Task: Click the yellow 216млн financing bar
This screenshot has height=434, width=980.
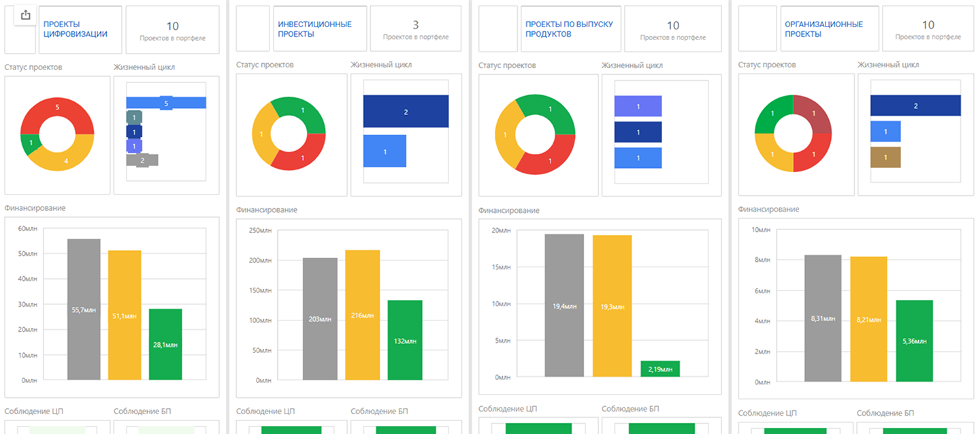Action: point(362,315)
